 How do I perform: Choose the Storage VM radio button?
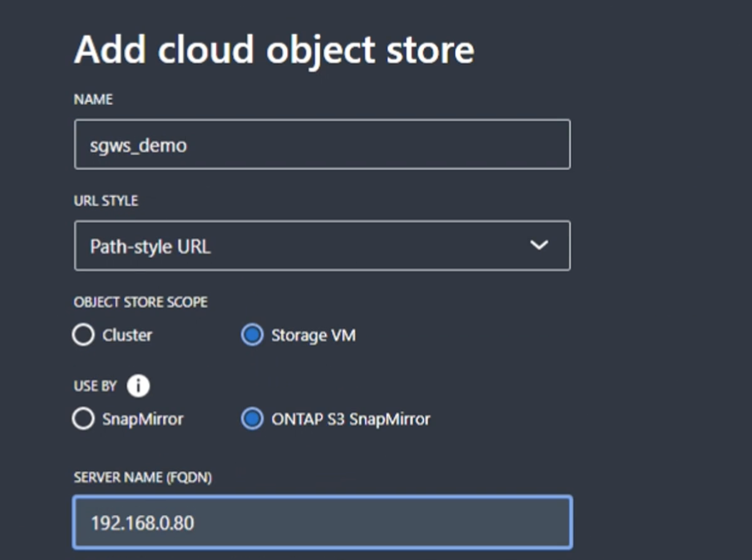coord(252,335)
